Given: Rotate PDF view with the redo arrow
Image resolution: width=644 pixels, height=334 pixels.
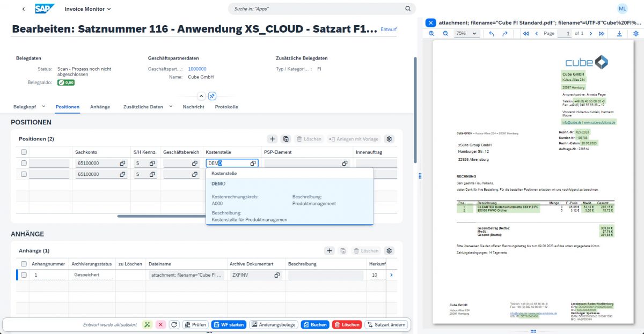Looking at the screenshot, I should click(x=505, y=33).
